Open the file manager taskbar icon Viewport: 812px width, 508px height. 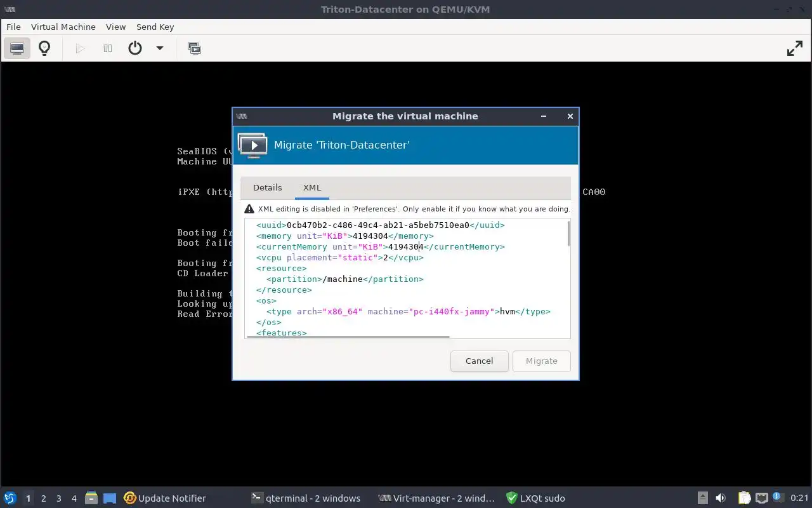[91, 498]
